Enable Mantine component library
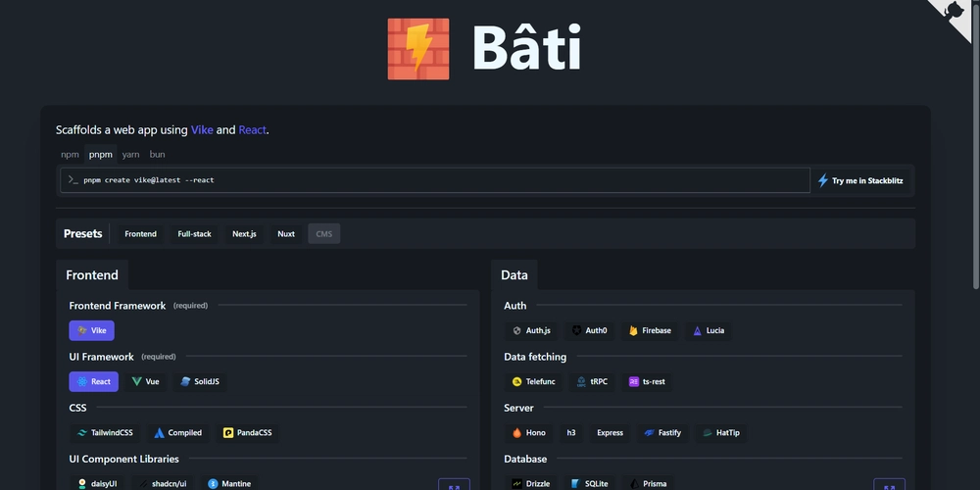Image resolution: width=980 pixels, height=490 pixels. [x=229, y=484]
